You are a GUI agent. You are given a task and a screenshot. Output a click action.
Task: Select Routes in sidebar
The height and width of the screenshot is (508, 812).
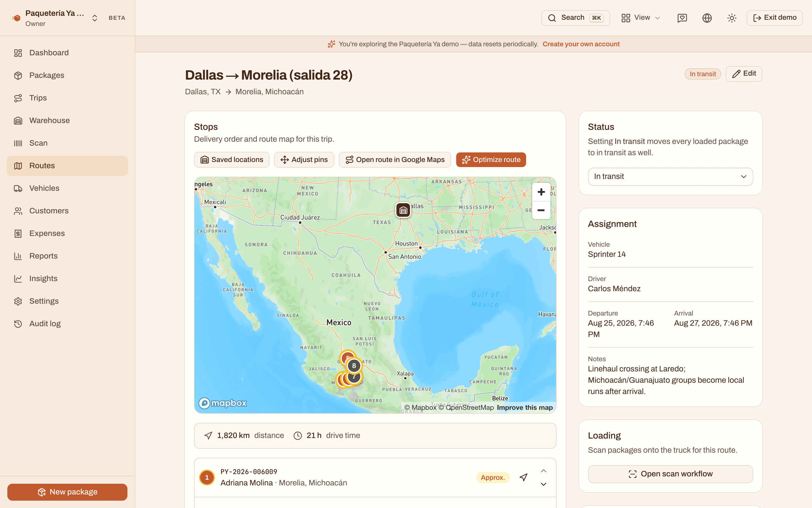tap(67, 166)
